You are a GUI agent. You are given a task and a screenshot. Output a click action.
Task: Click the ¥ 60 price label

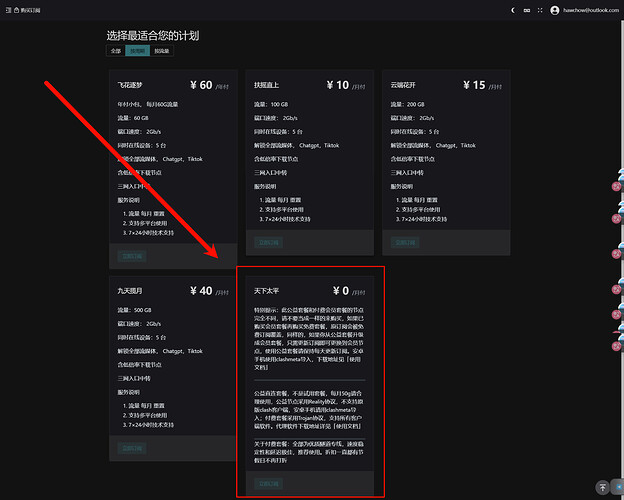click(x=201, y=85)
